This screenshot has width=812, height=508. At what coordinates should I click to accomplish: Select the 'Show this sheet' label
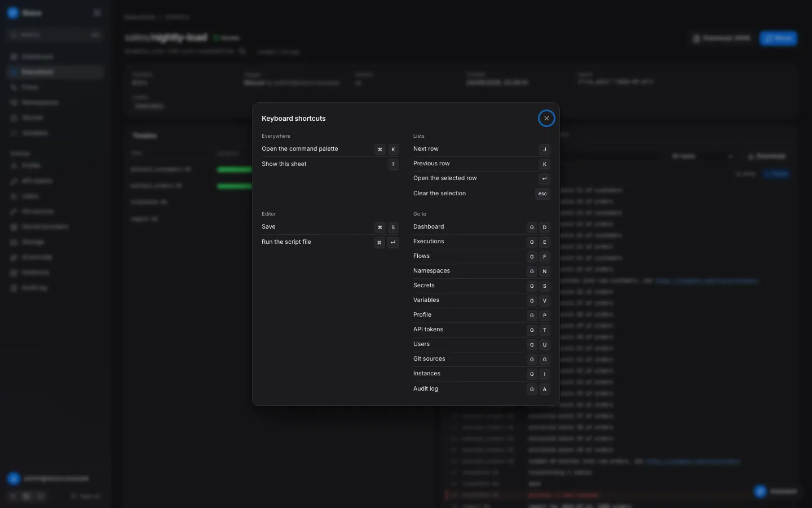tap(284, 164)
